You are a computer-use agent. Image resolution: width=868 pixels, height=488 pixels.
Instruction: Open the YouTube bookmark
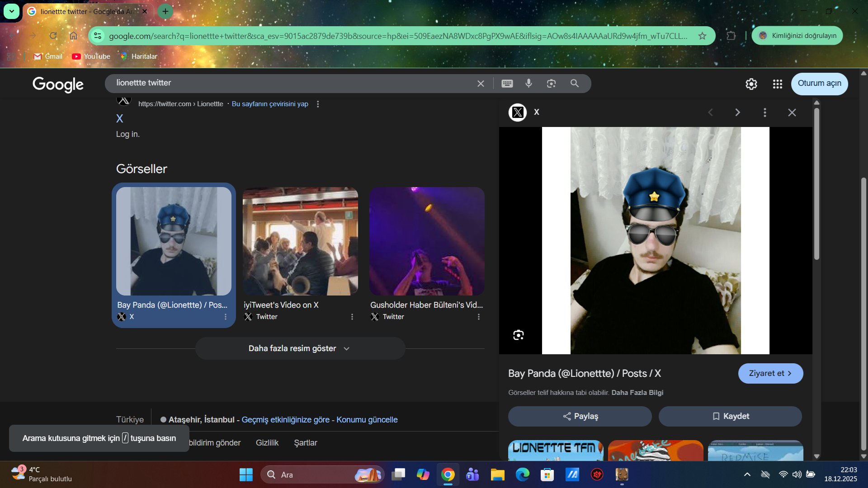pyautogui.click(x=91, y=56)
